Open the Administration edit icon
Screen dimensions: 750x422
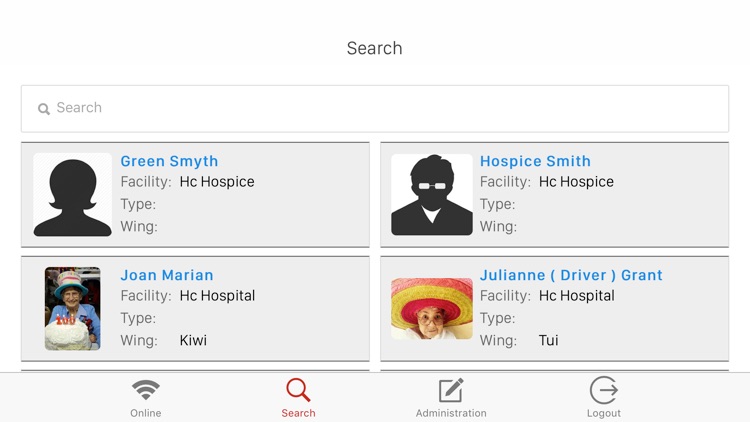[x=451, y=389]
